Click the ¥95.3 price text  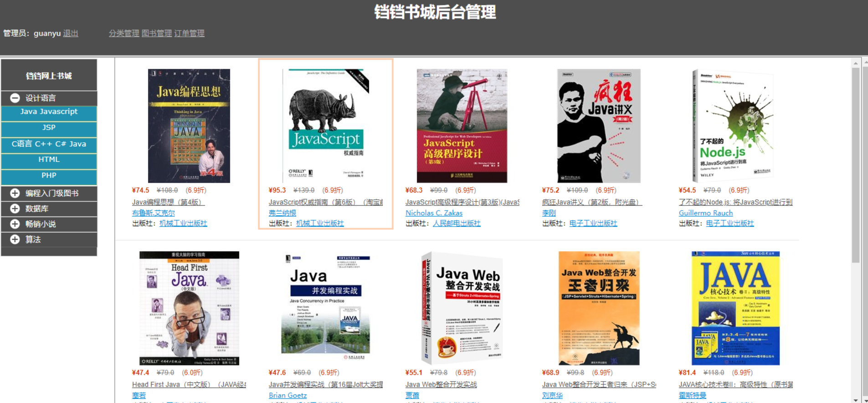click(x=277, y=190)
